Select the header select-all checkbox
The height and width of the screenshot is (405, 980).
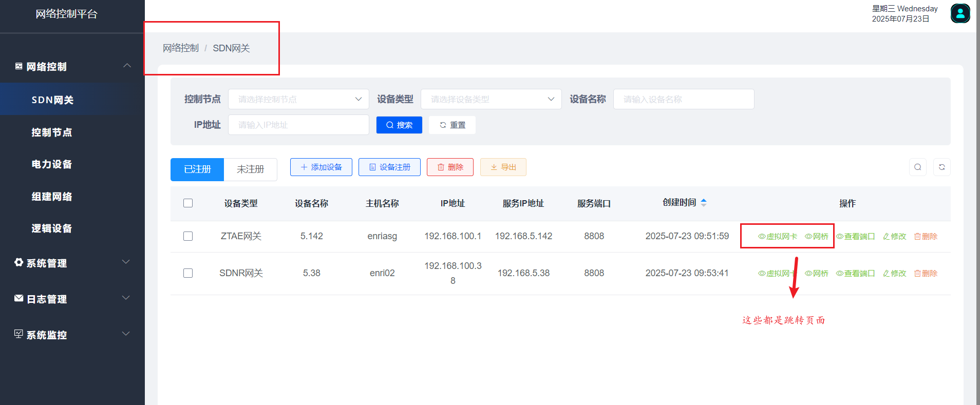coord(188,203)
